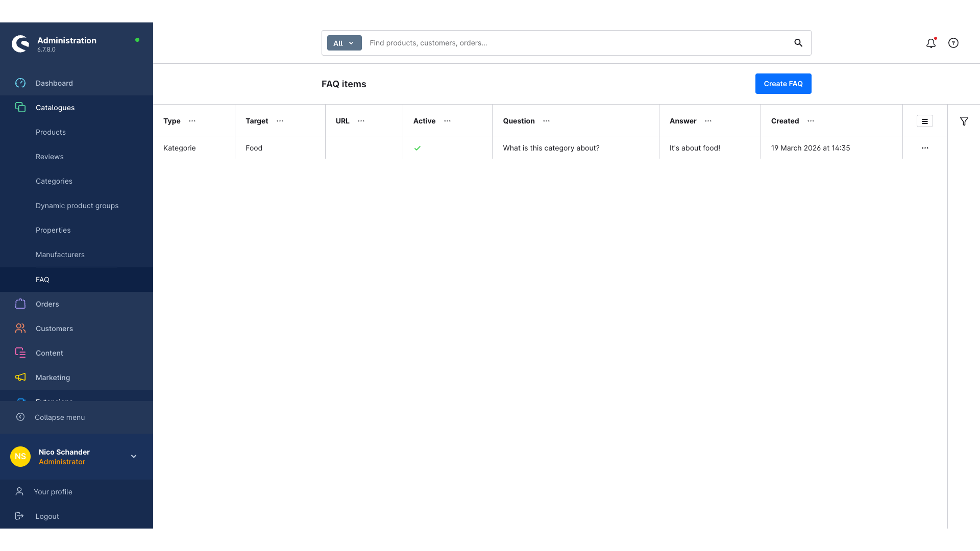The image size is (980, 551).
Task: Open the Products menu item
Action: [x=51, y=132]
